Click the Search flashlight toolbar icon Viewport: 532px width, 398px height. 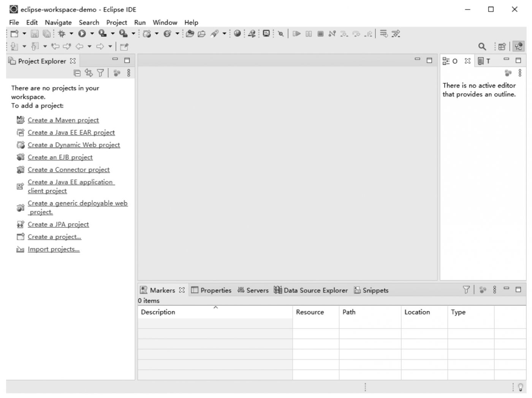(215, 33)
